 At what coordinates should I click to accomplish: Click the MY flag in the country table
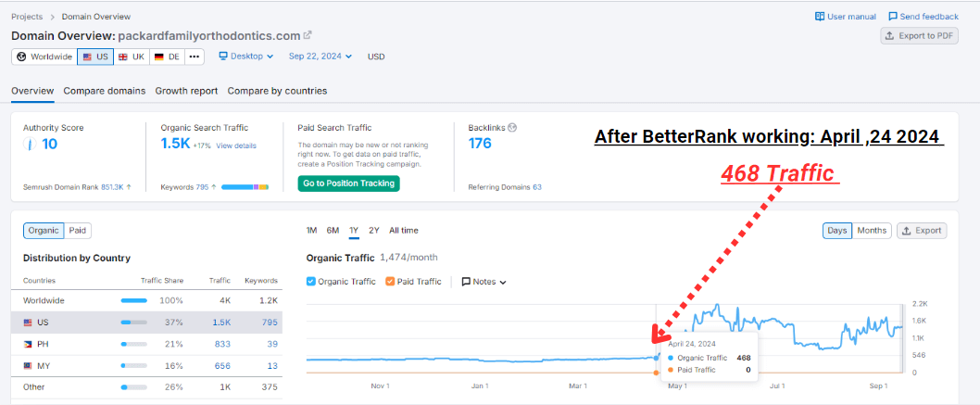click(x=28, y=366)
